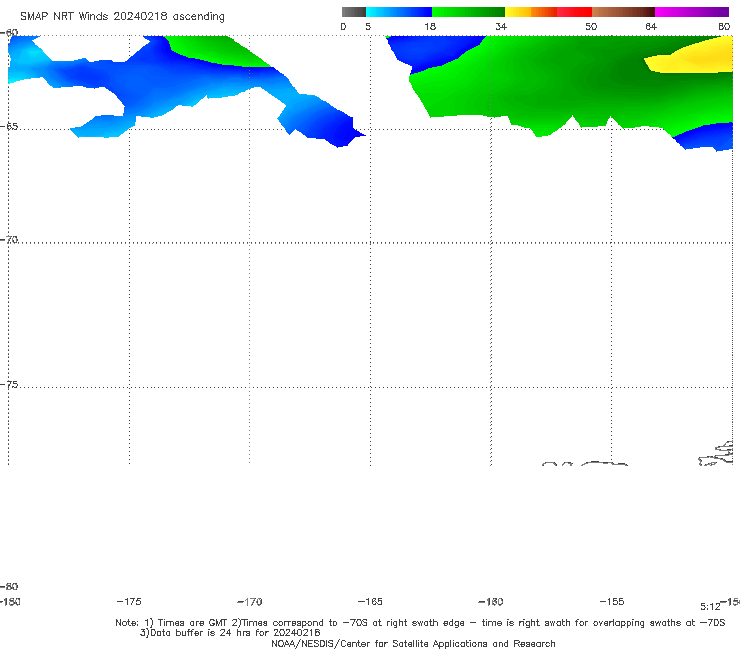Screen dimensions: 740x650
Task: Click the "34" colorbar scale label
Action: [501, 26]
